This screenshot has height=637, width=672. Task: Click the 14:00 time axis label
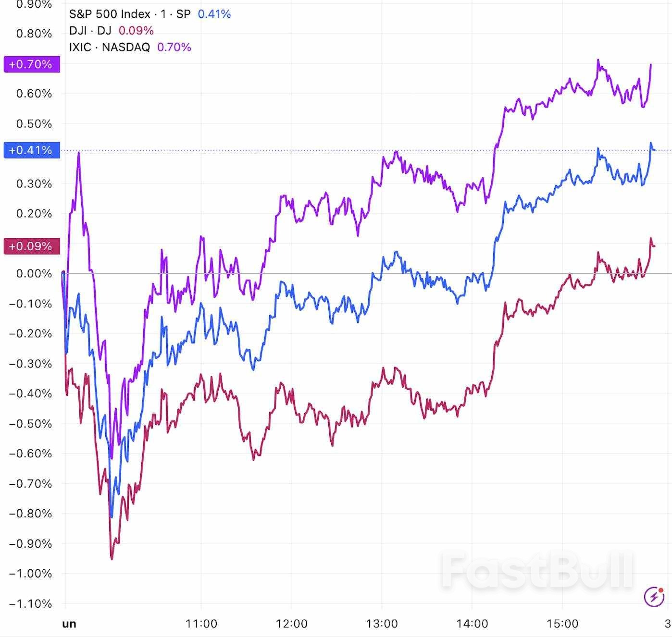[x=472, y=624]
